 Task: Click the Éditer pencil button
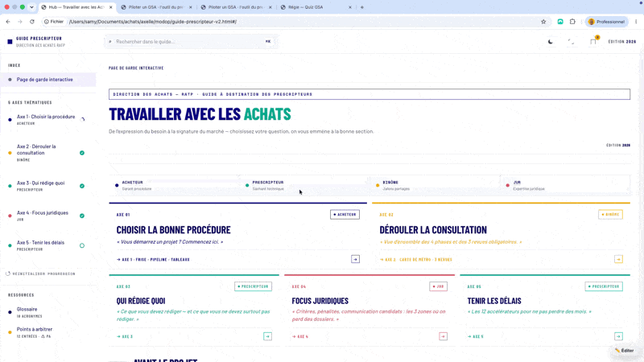click(x=625, y=351)
